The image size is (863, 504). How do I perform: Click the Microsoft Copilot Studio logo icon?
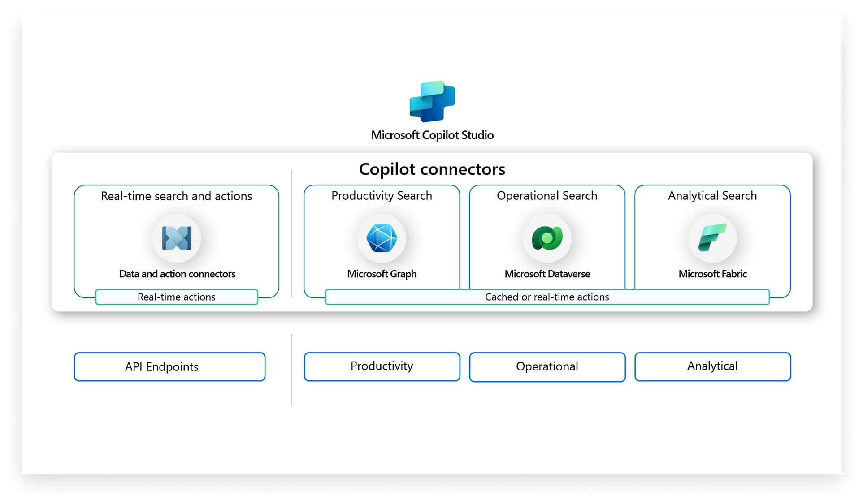[x=432, y=101]
